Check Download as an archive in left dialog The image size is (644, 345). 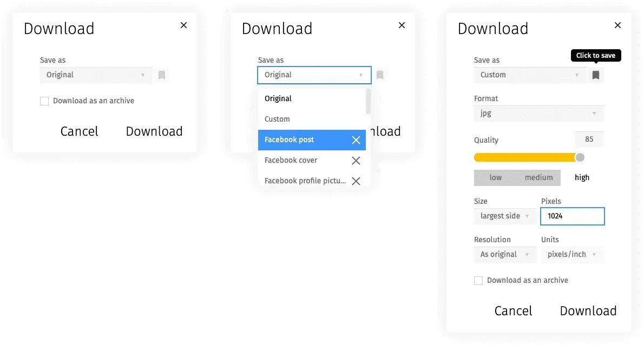pos(44,101)
